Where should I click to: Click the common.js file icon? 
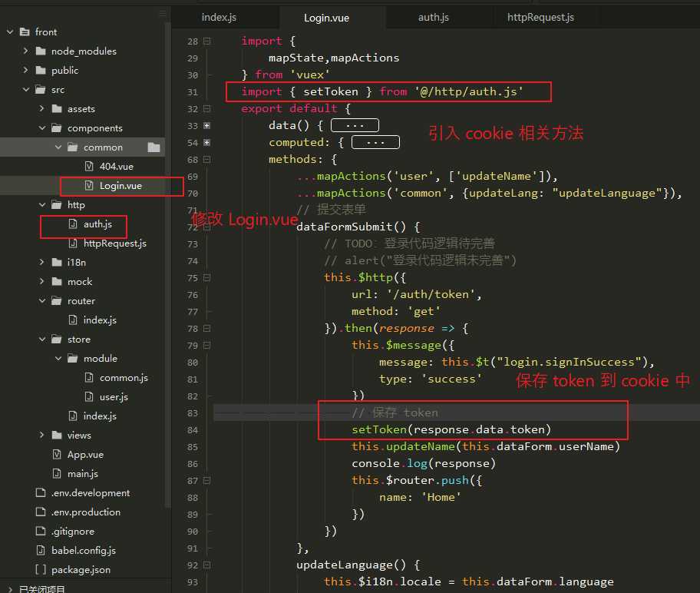click(x=89, y=378)
